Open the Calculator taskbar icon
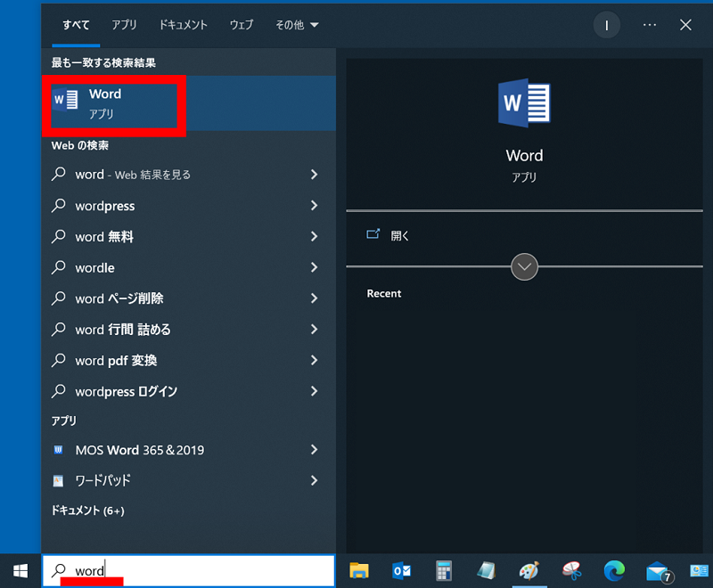 point(444,571)
